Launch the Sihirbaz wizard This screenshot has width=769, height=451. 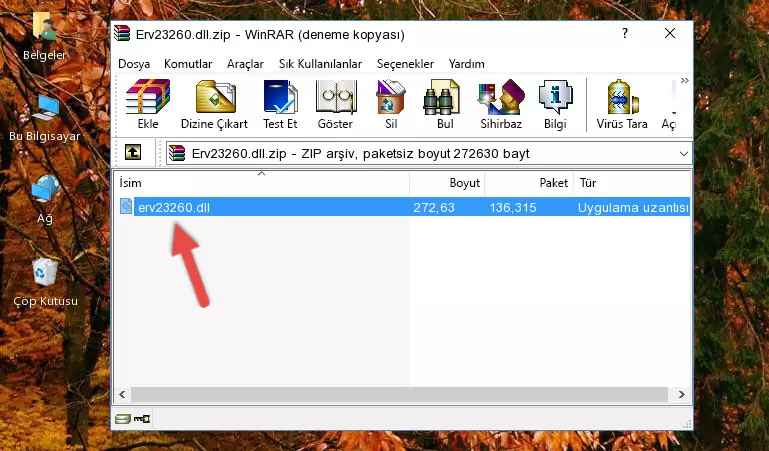point(501,104)
